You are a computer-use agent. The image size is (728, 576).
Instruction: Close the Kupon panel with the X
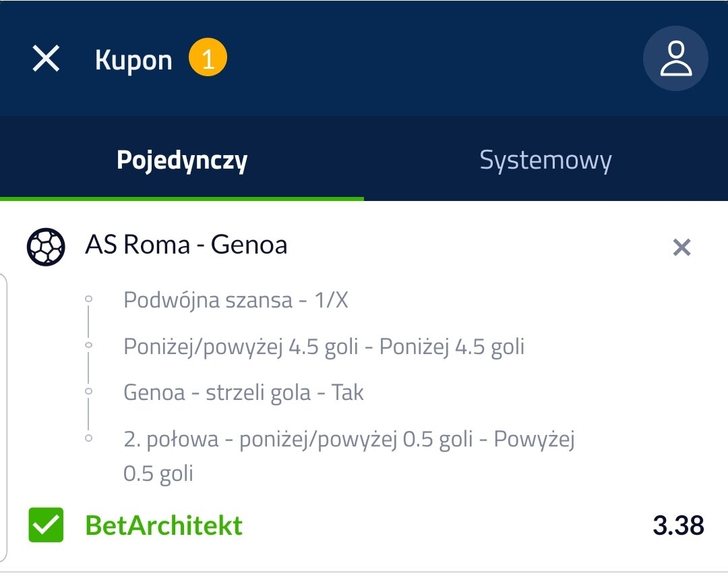(46, 59)
